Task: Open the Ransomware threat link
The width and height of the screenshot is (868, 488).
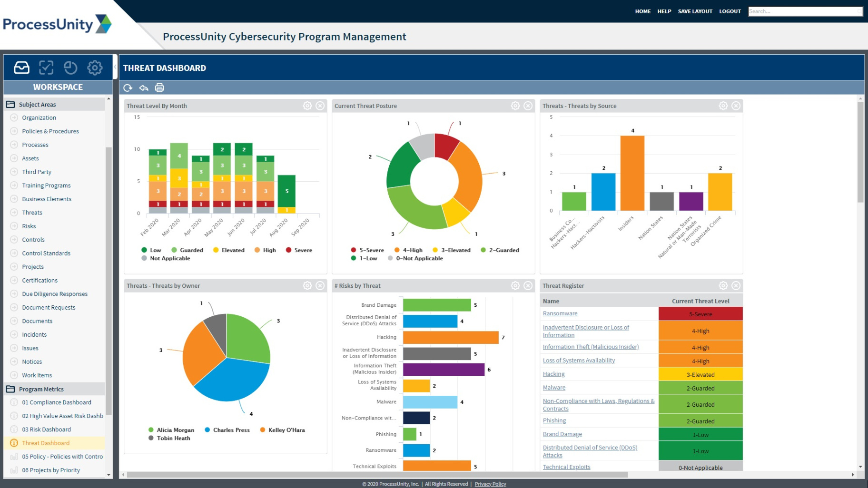Action: (560, 313)
